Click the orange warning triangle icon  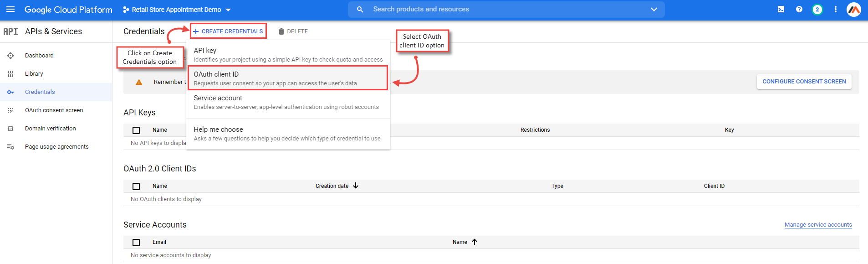pyautogui.click(x=139, y=82)
